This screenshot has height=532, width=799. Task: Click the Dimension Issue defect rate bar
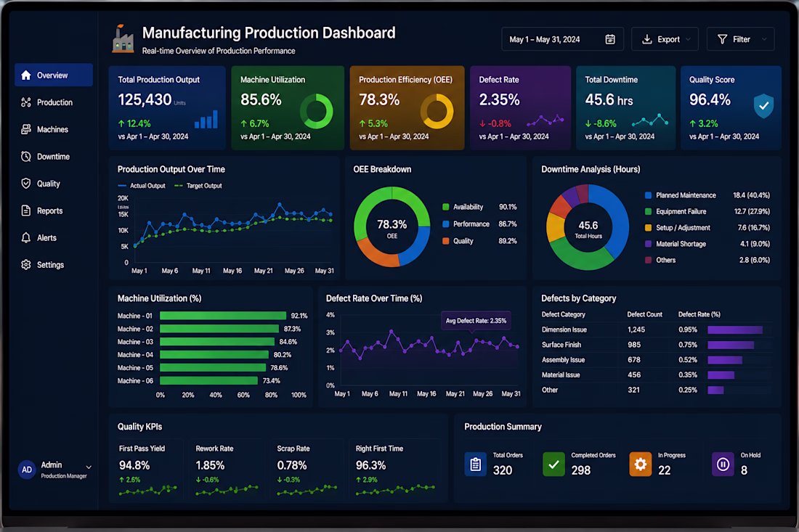pos(735,330)
